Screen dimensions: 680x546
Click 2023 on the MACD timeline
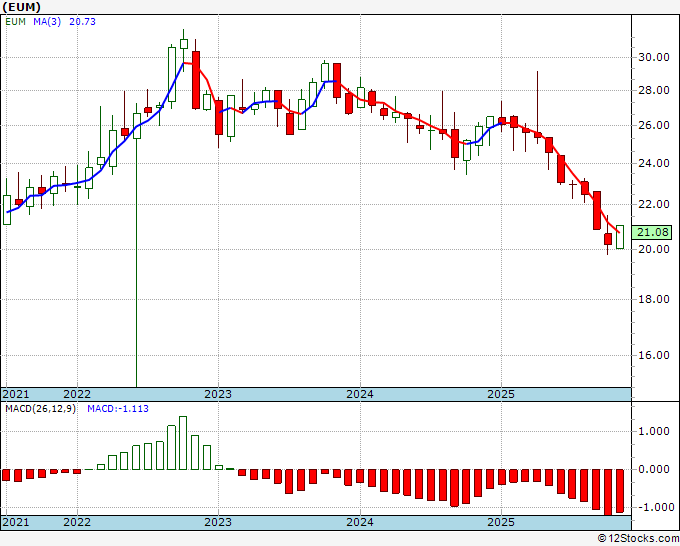pos(218,522)
